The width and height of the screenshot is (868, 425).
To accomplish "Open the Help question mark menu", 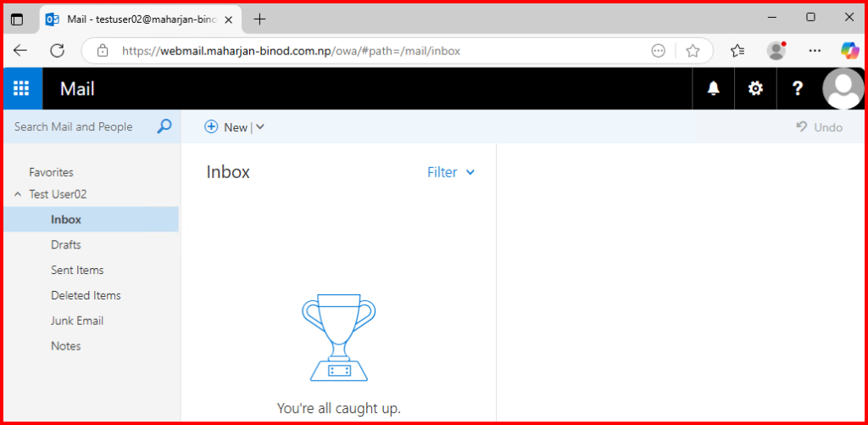I will coord(797,89).
